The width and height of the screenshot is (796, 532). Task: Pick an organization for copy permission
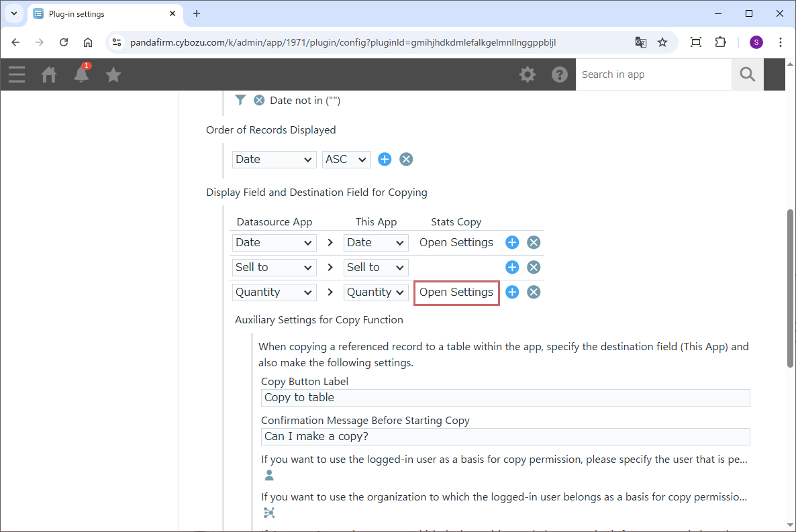click(269, 513)
